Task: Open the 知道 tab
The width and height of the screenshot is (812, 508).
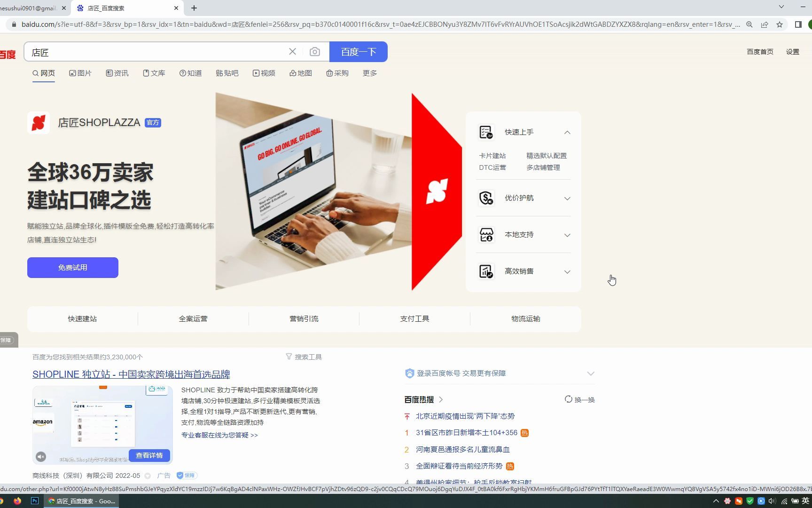Action: 191,73
